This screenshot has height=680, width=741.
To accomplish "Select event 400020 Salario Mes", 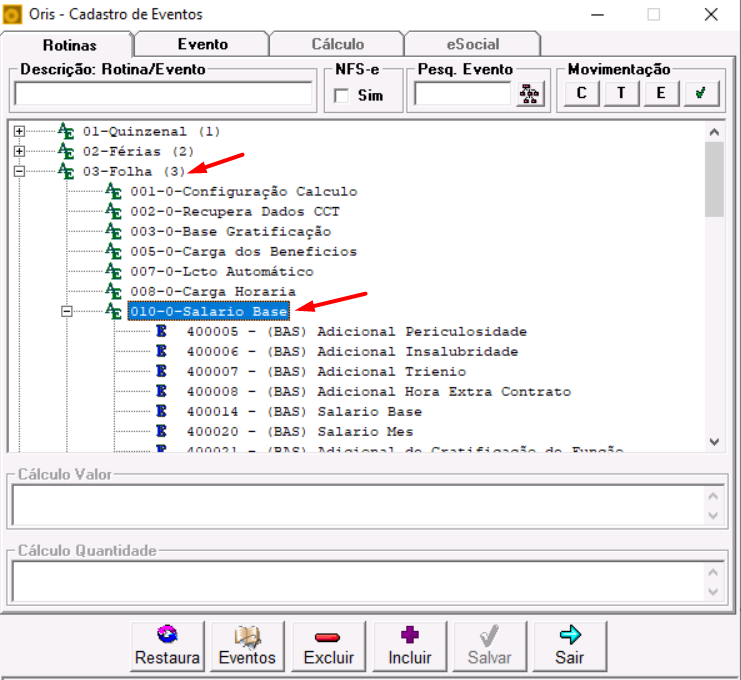I will pyautogui.click(x=300, y=431).
